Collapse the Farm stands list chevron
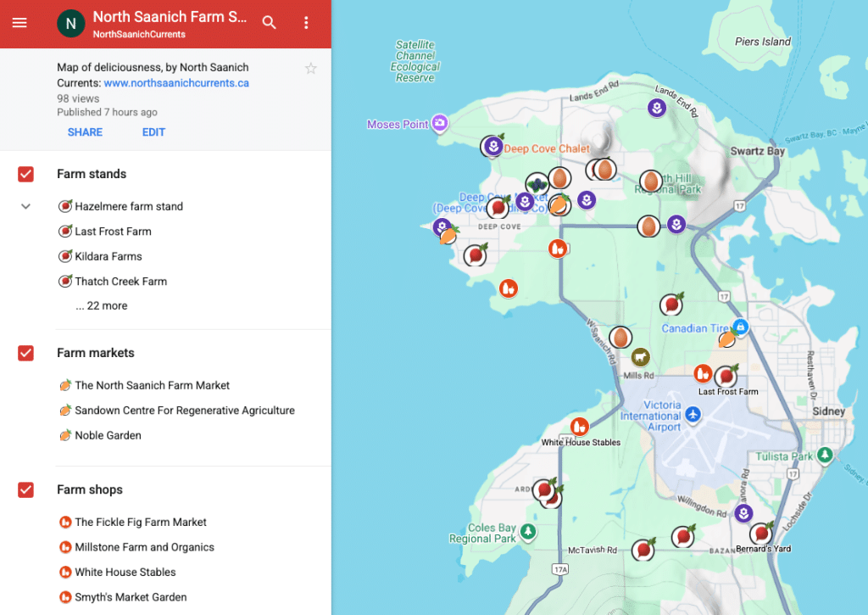This screenshot has height=615, width=868. point(25,206)
